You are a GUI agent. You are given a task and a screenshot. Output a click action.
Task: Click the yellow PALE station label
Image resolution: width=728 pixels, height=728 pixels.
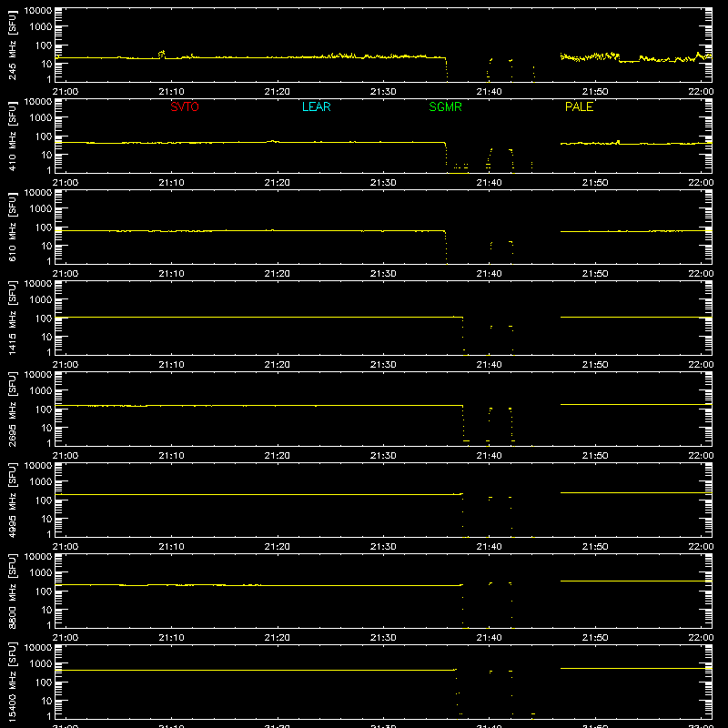(579, 106)
